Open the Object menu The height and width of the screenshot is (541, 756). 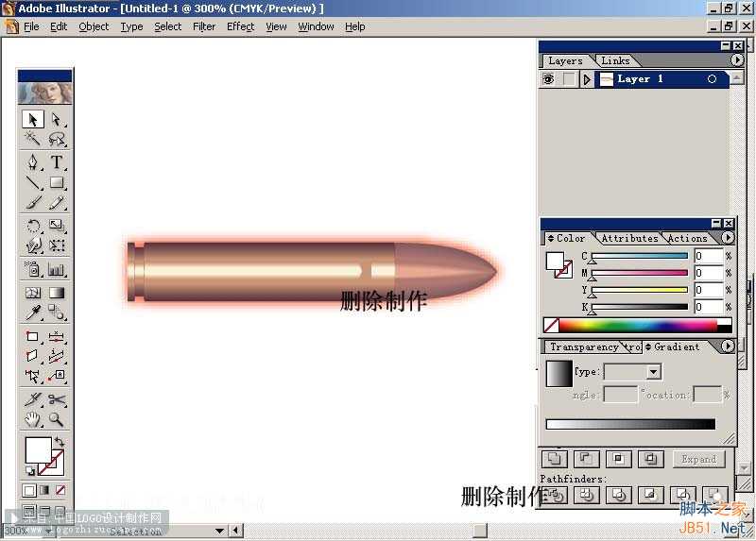pyautogui.click(x=94, y=26)
